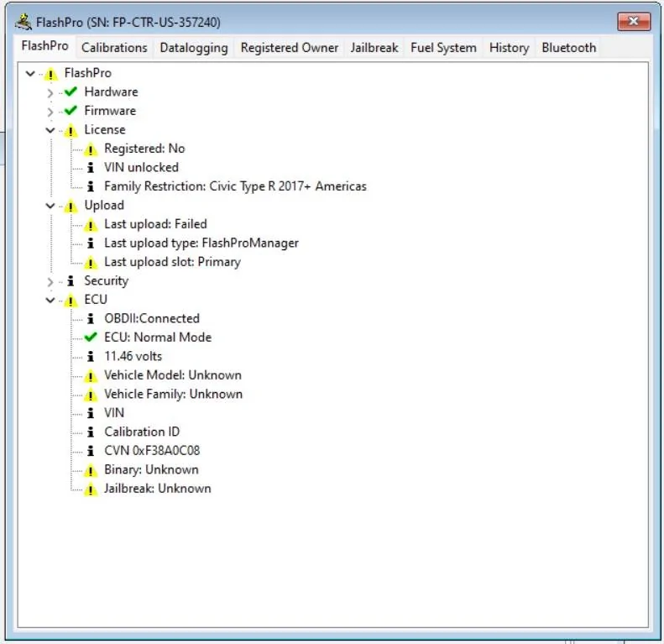664x644 pixels.
Task: Click the warning icon beside root FlashPro node
Action: [50, 74]
